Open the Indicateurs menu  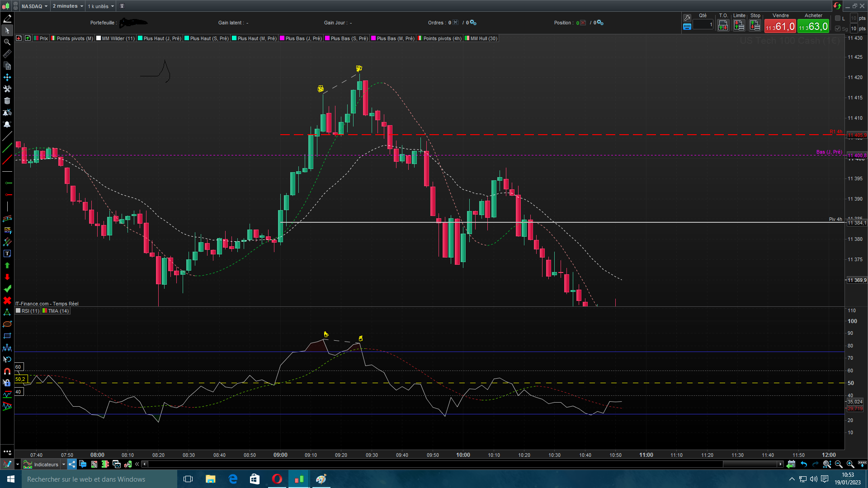coord(46,464)
